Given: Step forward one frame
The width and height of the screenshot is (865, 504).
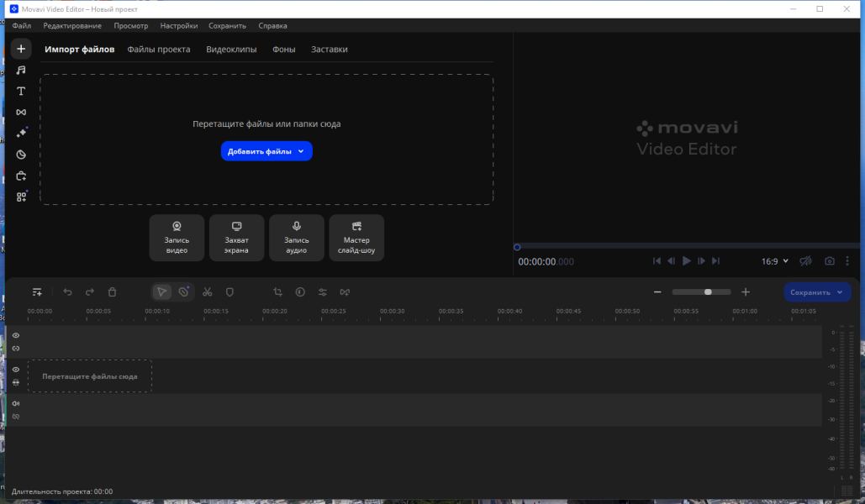Looking at the screenshot, I should [701, 261].
